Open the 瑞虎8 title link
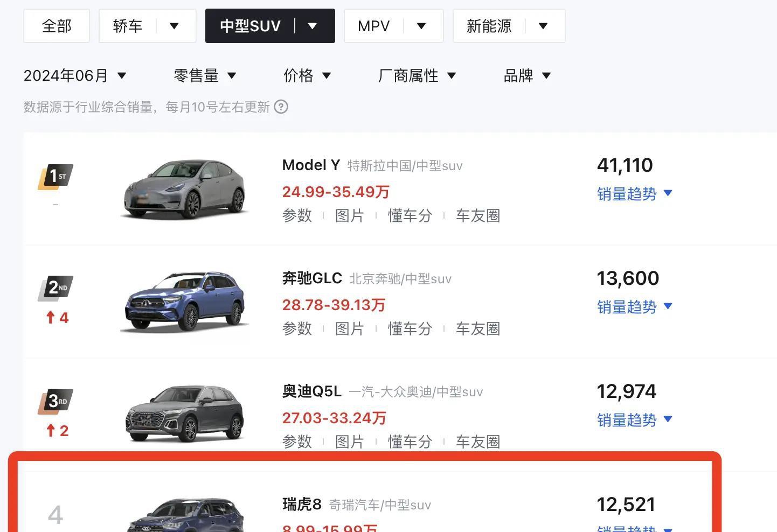The height and width of the screenshot is (532, 777). (x=302, y=505)
